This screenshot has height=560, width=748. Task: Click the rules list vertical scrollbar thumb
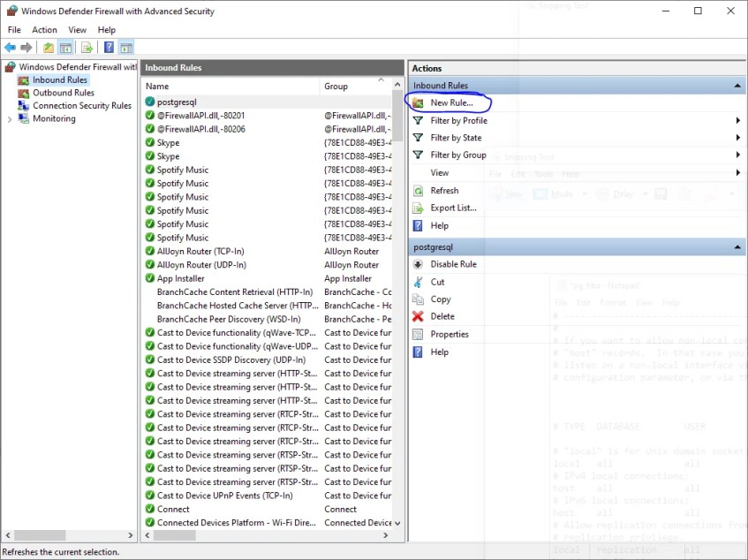(397, 116)
